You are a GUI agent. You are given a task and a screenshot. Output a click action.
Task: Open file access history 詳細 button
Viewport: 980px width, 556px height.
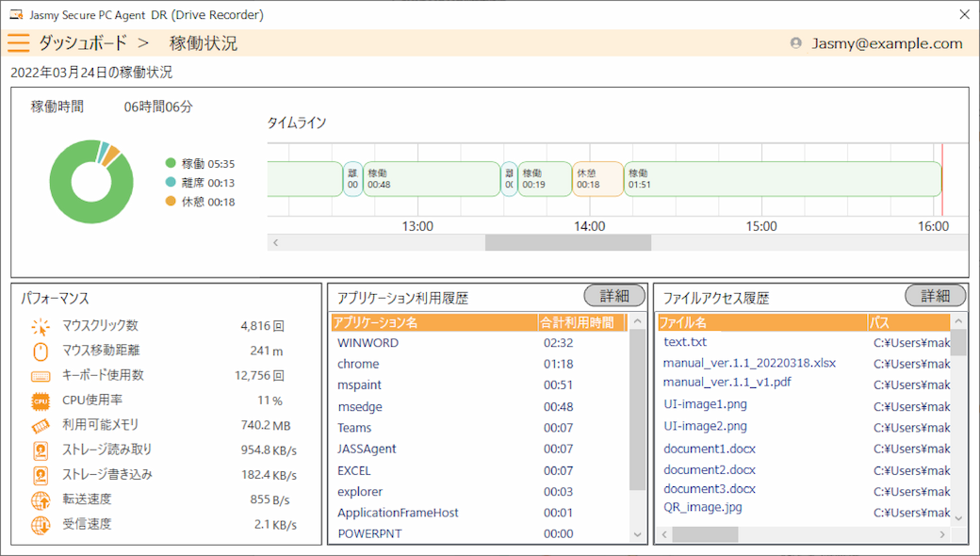tap(936, 296)
